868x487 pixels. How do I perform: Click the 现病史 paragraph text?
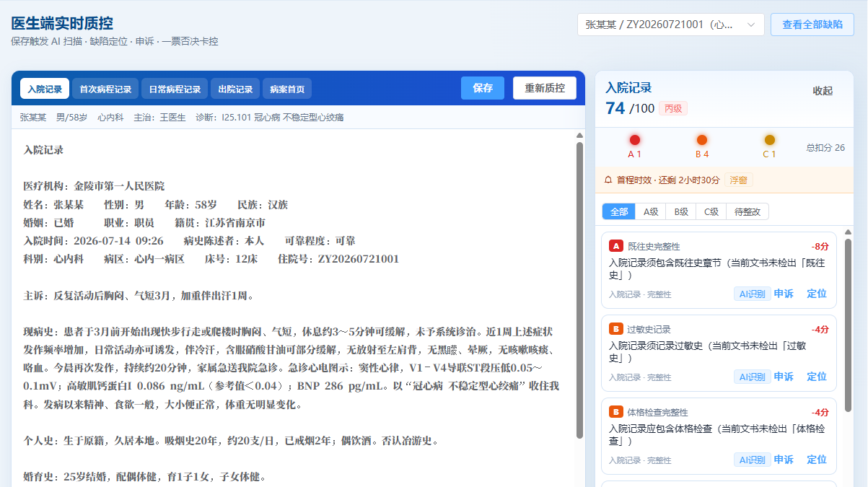[291, 368]
